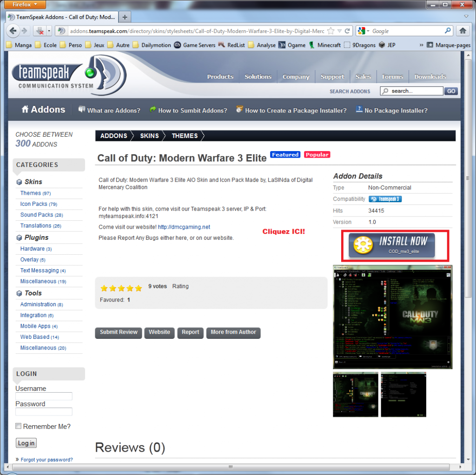
Task: Open the Overlay plugins category
Action: 33,260
